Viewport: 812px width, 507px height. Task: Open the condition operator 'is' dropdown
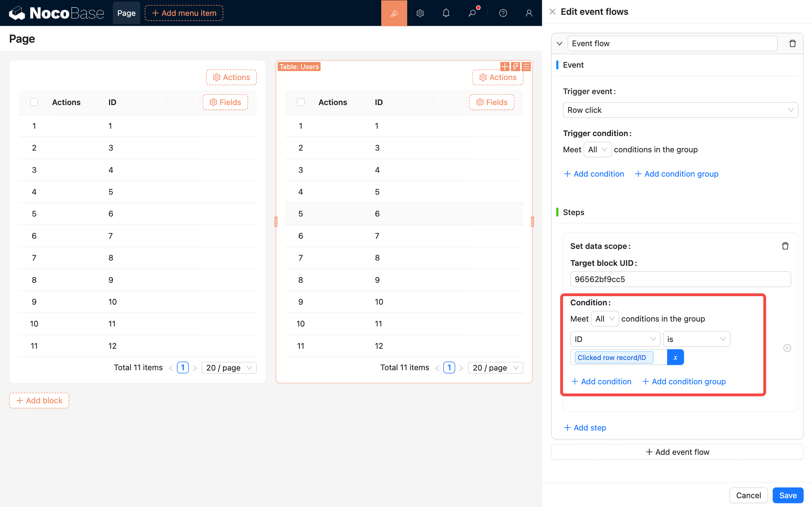tap(696, 339)
